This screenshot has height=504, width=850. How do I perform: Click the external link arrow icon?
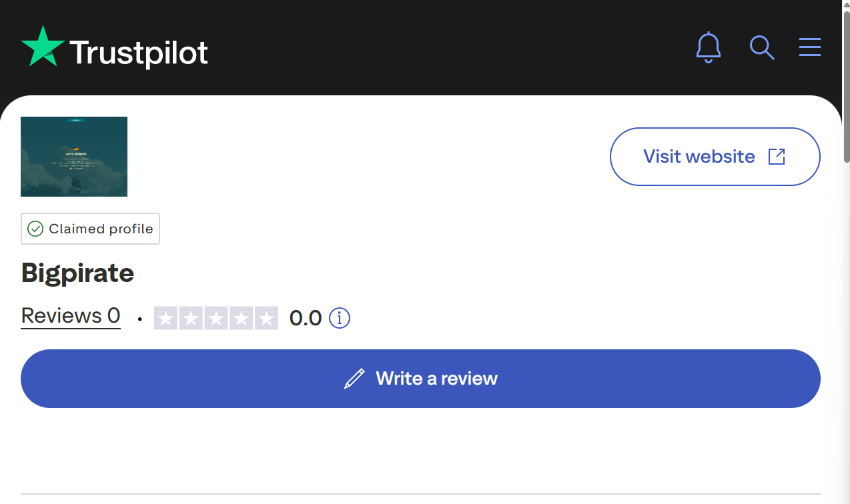coord(777,157)
